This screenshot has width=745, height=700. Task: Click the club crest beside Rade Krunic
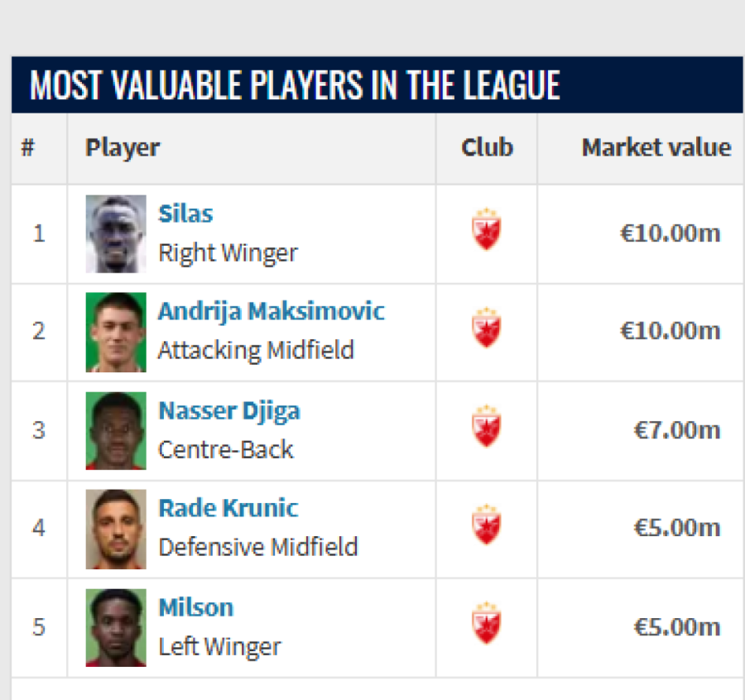(486, 525)
